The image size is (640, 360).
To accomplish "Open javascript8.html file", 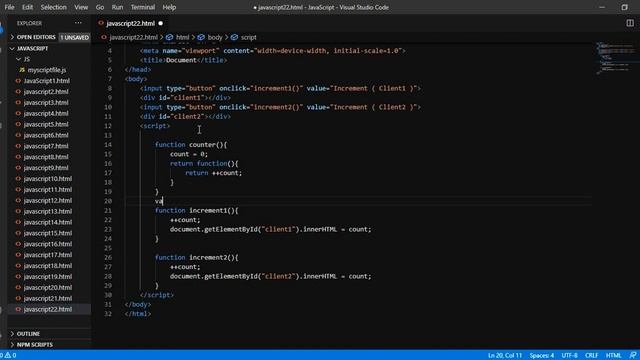I will click(46, 157).
